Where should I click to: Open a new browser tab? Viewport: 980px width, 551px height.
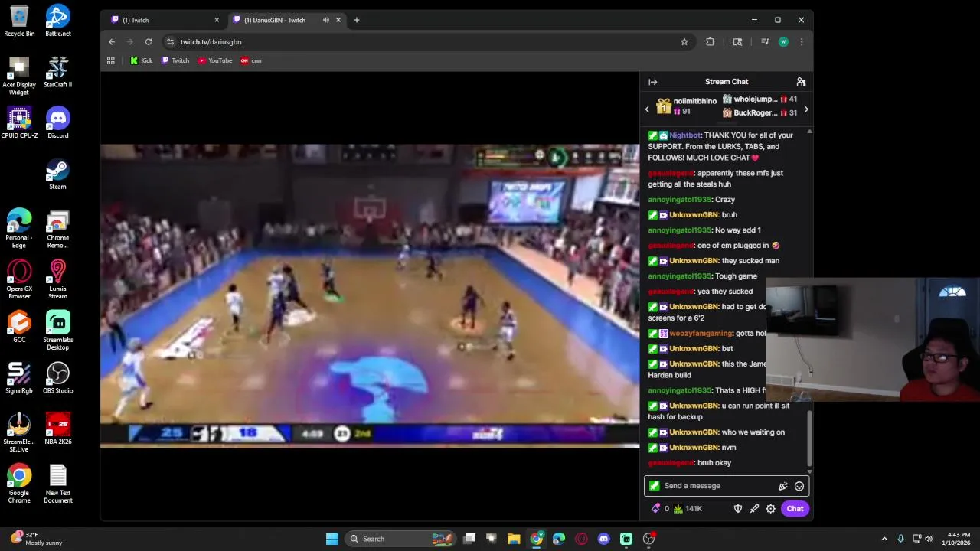coord(356,20)
